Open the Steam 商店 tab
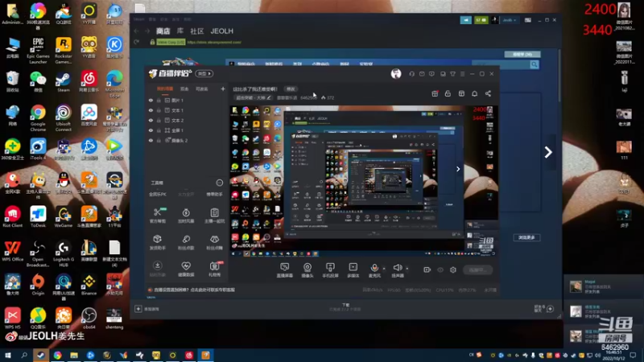 tap(163, 31)
